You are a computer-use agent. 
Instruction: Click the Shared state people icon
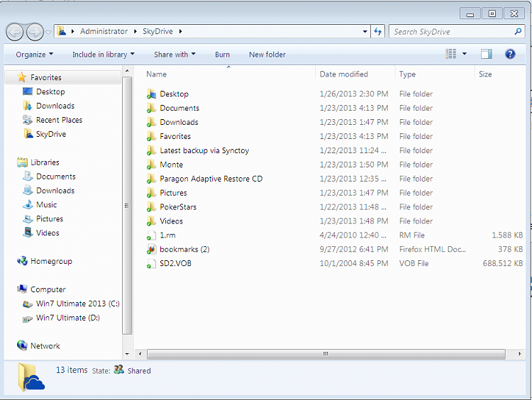pos(118,370)
